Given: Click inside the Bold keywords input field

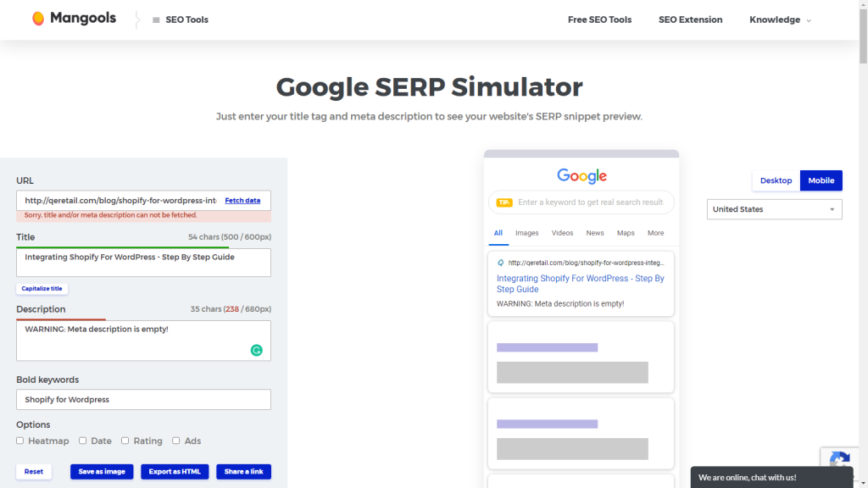Looking at the screenshot, I should click(x=143, y=399).
